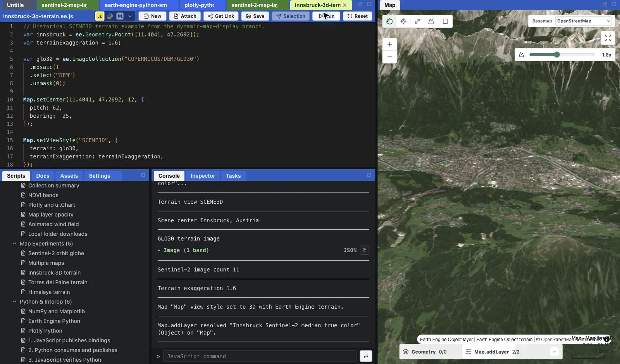This screenshot has height=364, width=620.
Task: Open the language mode dropdown chevron
Action: click(x=130, y=16)
